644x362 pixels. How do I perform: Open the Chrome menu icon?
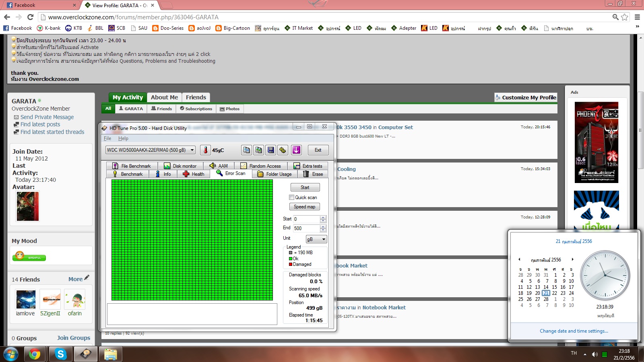(637, 17)
